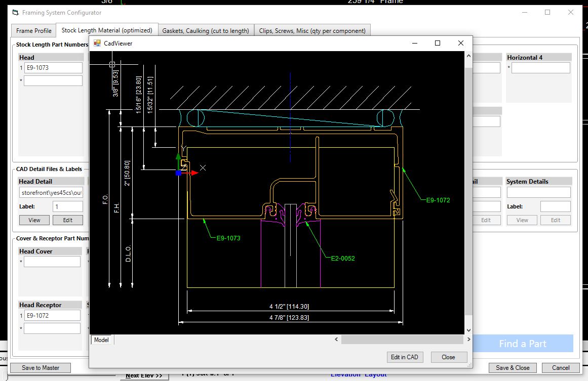Viewport: 588px width, 381px height.
Task: Edit the System Details CAD file
Action: pyautogui.click(x=556, y=220)
